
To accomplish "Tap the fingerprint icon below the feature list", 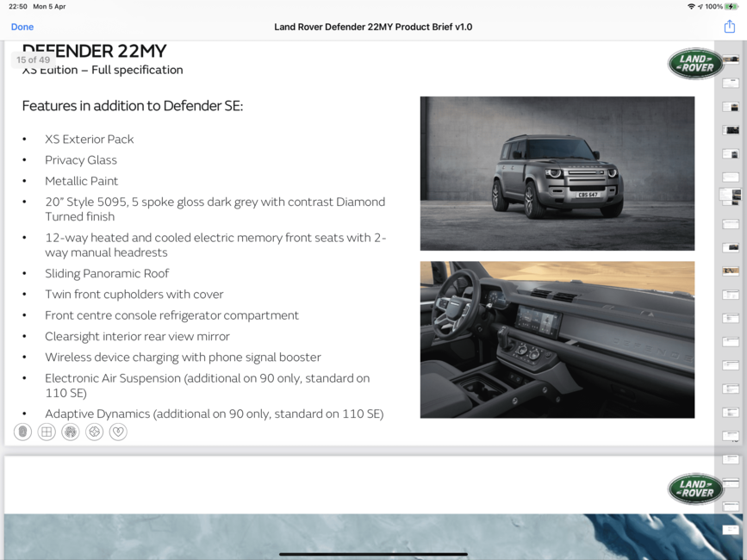I will pos(22,432).
